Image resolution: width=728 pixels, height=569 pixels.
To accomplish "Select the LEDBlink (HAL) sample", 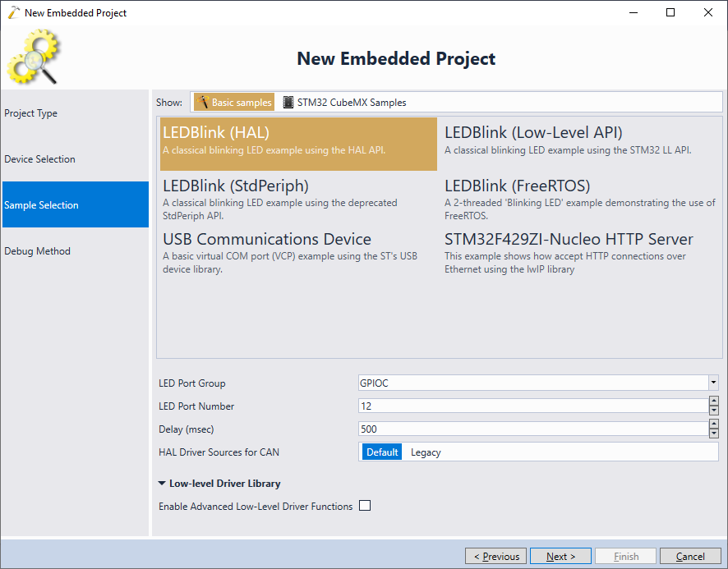I will pyautogui.click(x=298, y=144).
